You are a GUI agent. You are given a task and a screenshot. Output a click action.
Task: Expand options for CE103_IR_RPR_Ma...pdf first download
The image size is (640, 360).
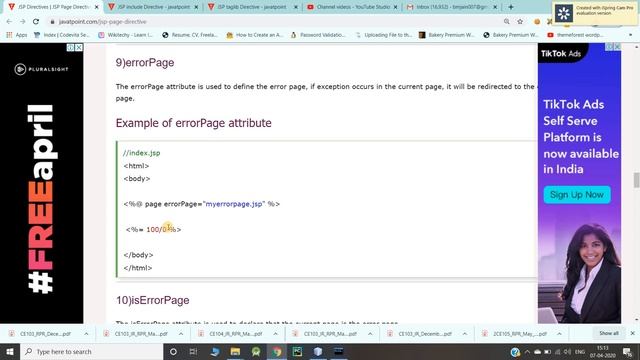click(181, 334)
